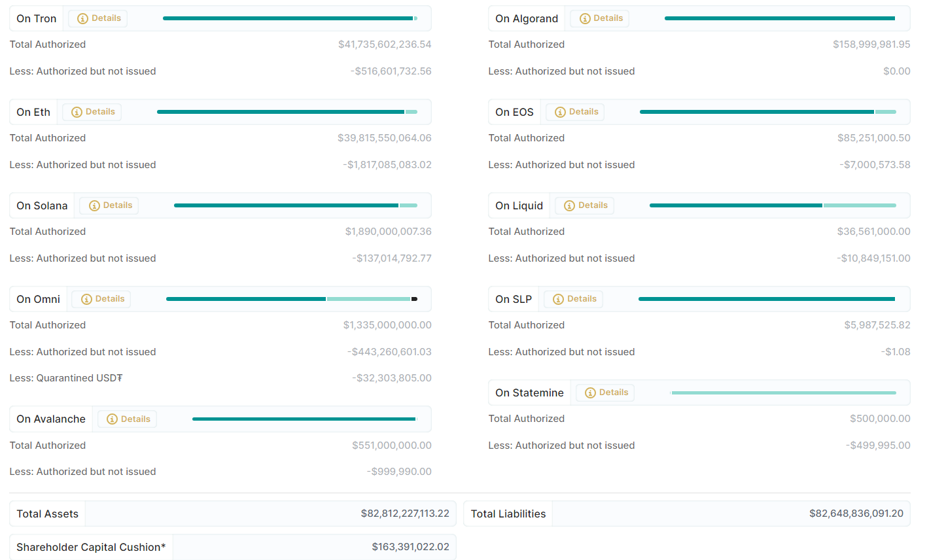The height and width of the screenshot is (560, 929).
Task: Select the On Solana label
Action: click(x=42, y=205)
